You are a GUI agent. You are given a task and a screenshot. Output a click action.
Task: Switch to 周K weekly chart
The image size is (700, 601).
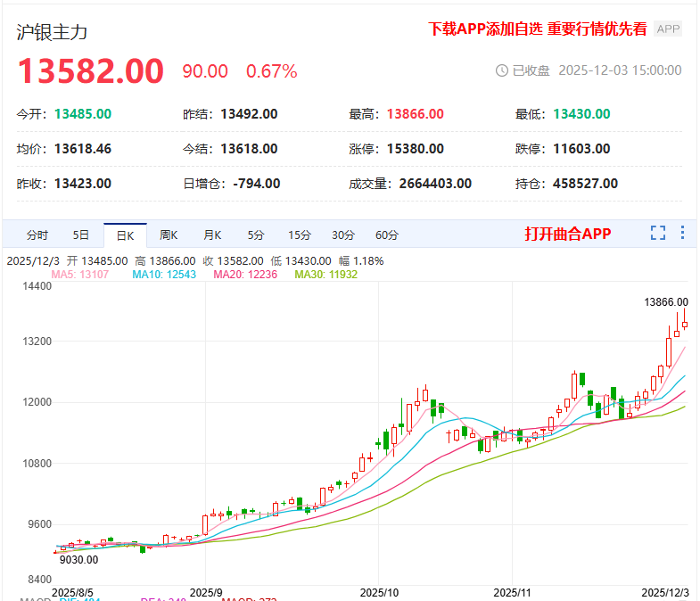(x=169, y=235)
